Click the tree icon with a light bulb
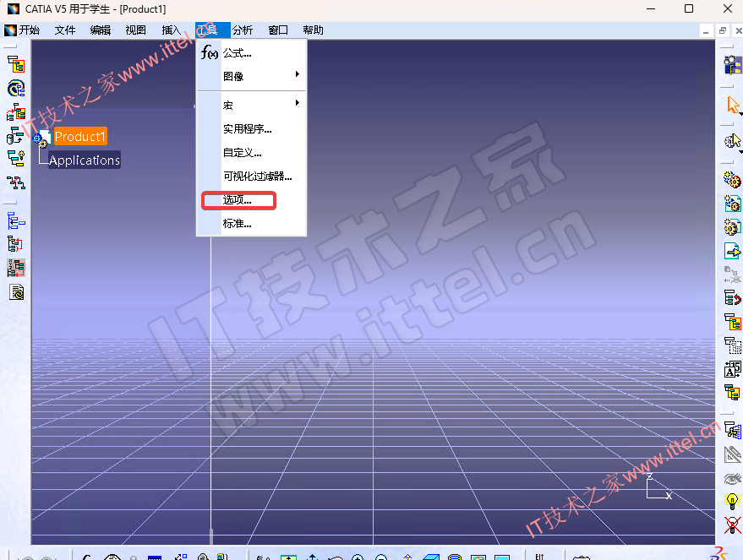 [16, 159]
